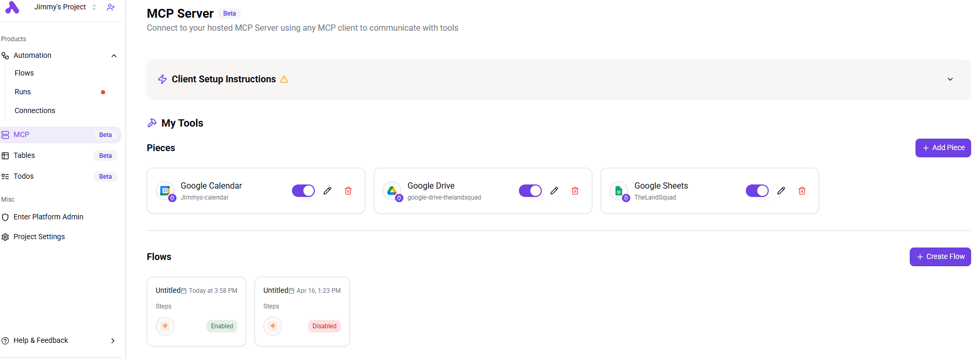Edit the Google Drive piece
This screenshot has width=980, height=359.
point(554,191)
